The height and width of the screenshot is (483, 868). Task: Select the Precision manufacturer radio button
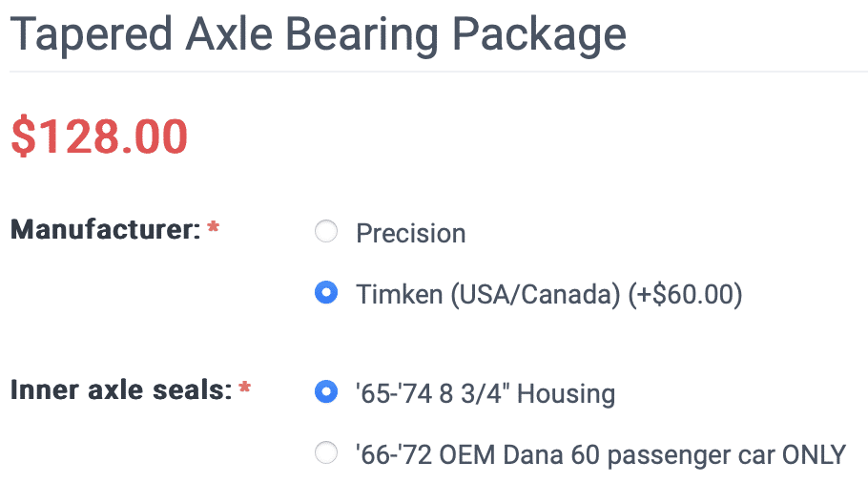click(326, 232)
